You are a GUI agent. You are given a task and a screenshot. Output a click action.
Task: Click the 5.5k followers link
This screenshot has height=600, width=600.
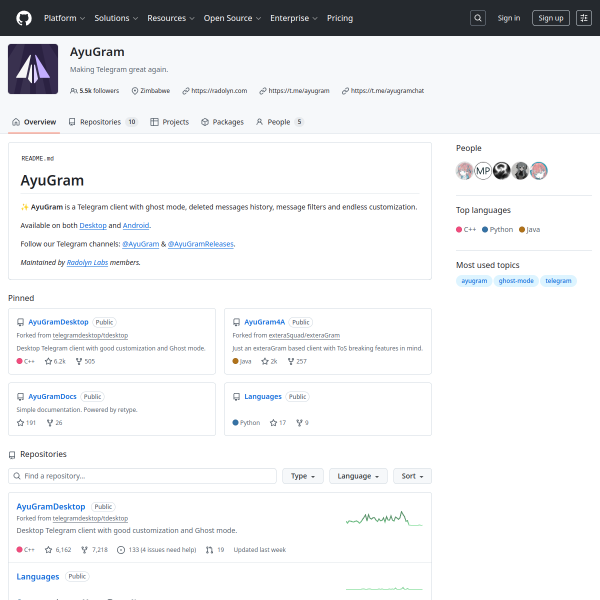95,91
